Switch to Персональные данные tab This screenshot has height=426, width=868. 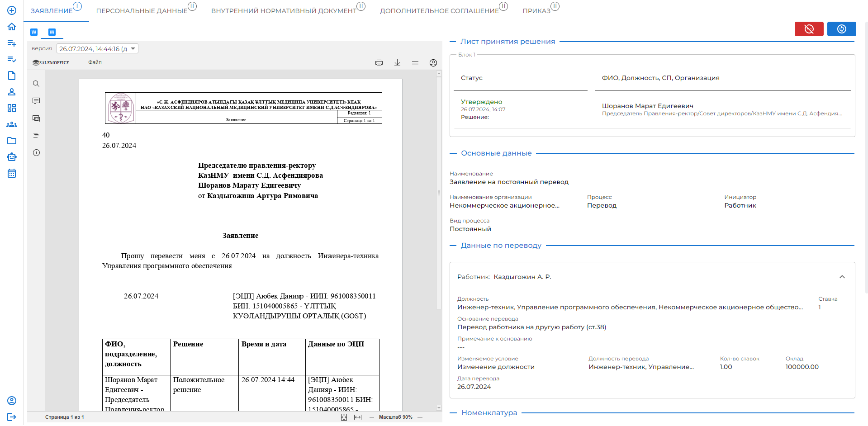coord(142,11)
